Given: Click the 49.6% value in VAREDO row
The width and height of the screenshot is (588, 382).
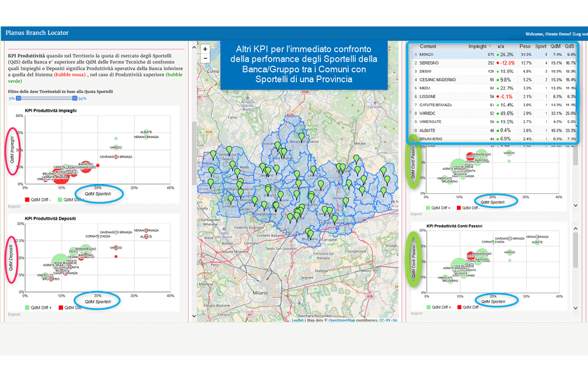Looking at the screenshot, I should (507, 113).
